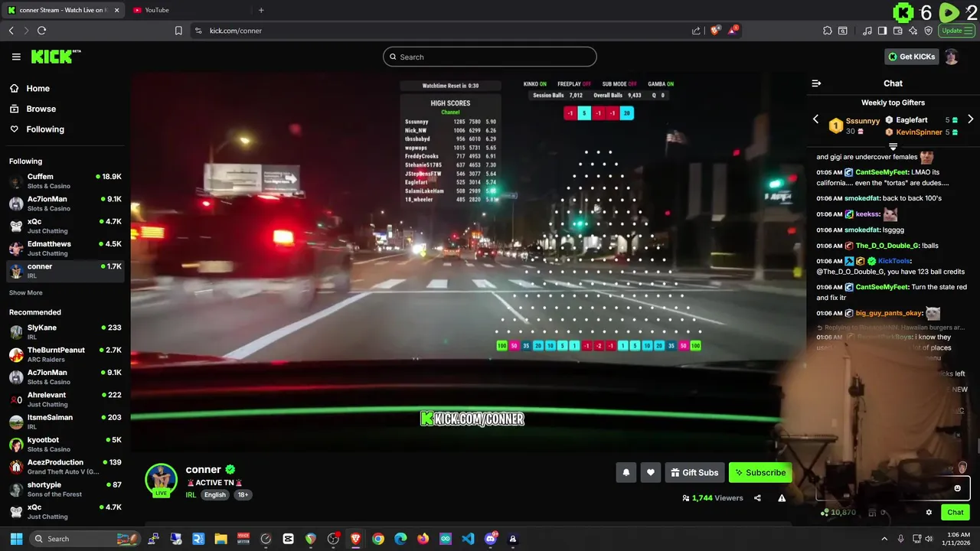Open the emoji picker in chat box
The width and height of the screenshot is (980, 551).
pos(957,488)
